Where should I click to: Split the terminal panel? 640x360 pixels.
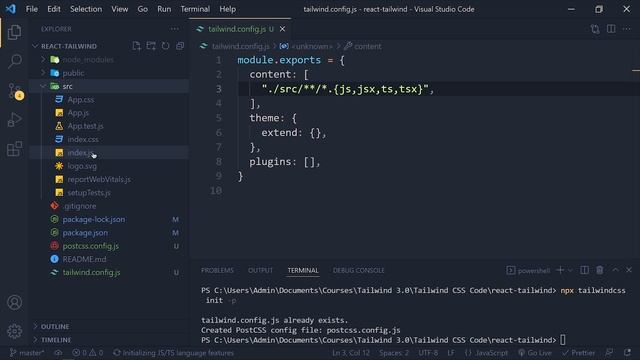(x=584, y=270)
